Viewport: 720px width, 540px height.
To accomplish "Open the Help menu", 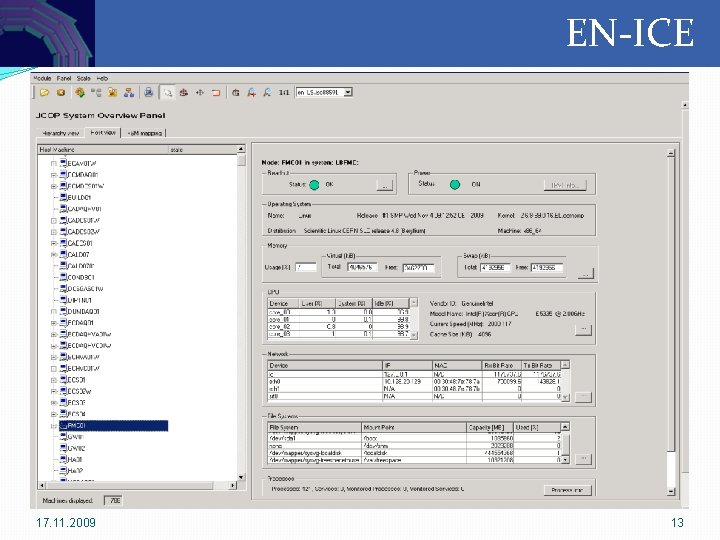I will 102,79.
